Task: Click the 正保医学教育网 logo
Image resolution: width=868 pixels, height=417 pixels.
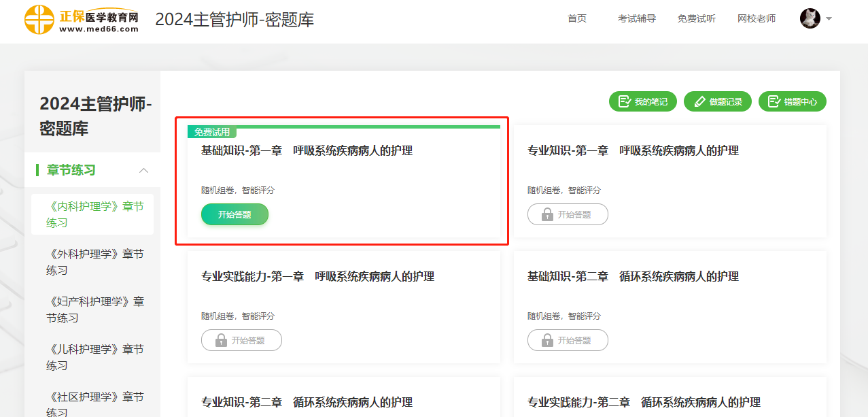Action: point(82,20)
